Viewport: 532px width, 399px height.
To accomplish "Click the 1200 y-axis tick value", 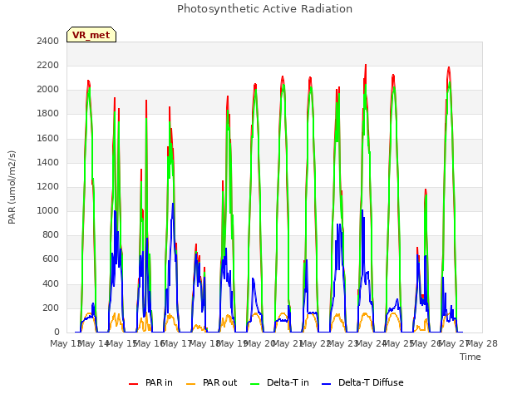I will [x=48, y=186].
